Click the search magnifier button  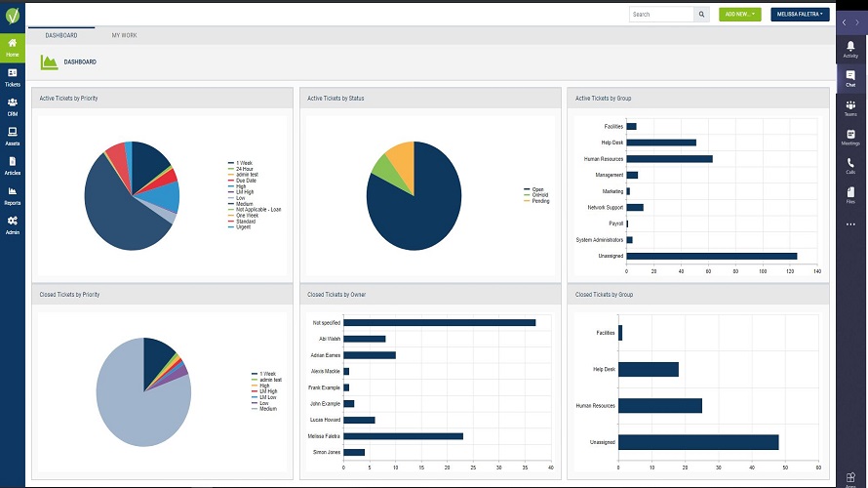(x=701, y=15)
